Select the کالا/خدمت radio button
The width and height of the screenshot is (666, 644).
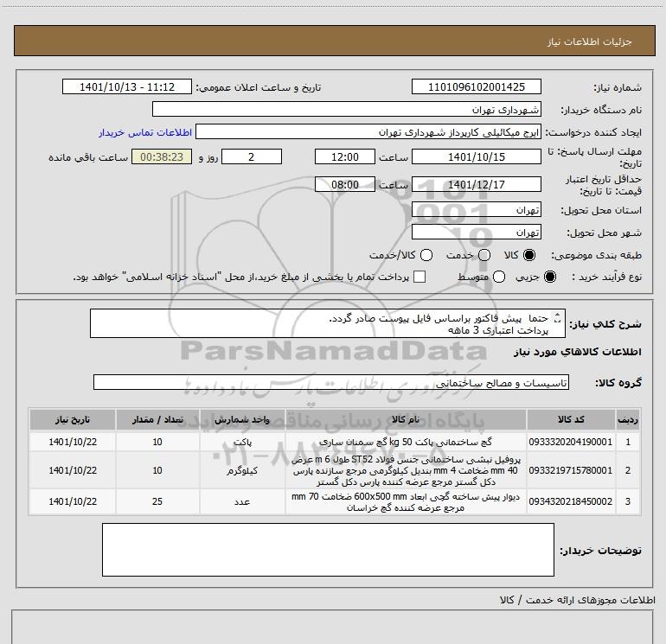point(426,255)
